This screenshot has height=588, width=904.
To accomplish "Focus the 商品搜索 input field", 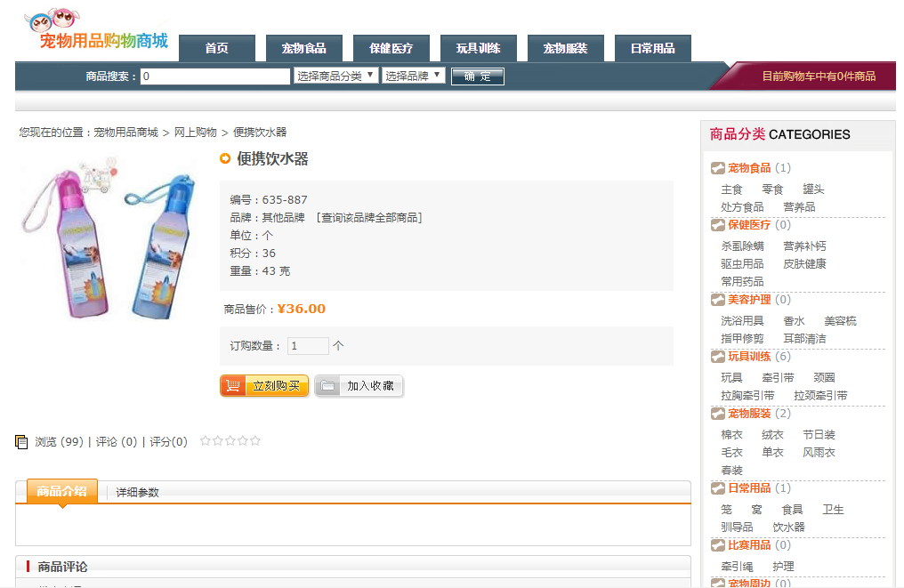I will (215, 77).
